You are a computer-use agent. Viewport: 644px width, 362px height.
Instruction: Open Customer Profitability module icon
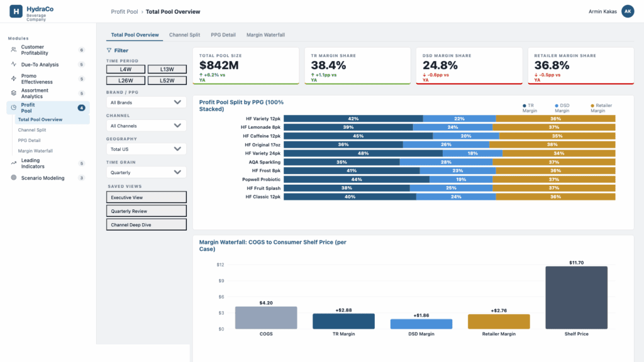pyautogui.click(x=14, y=50)
